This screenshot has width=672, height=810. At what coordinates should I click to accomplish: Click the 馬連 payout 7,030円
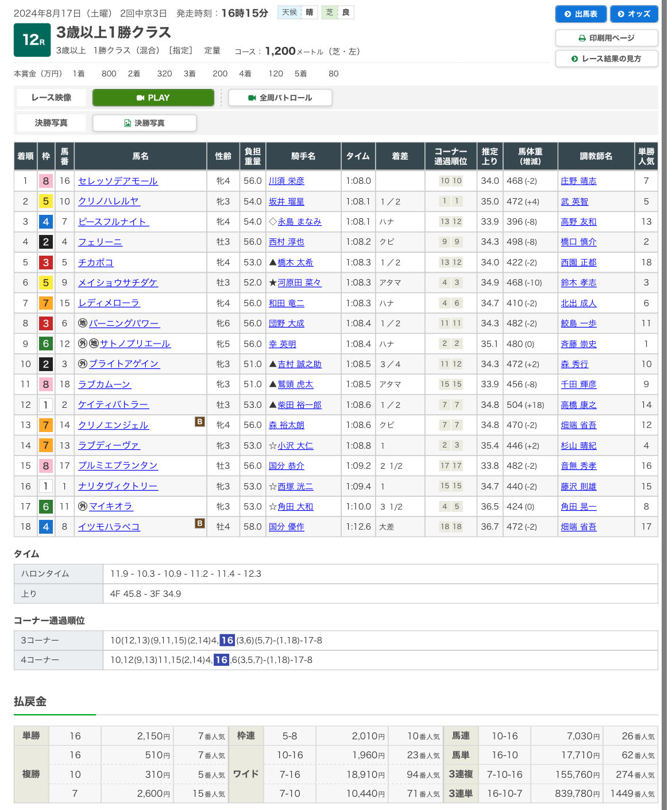point(583,736)
